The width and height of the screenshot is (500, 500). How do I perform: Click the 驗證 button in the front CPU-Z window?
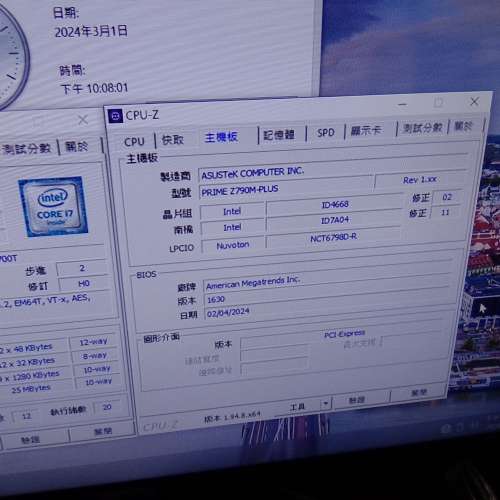[357, 399]
